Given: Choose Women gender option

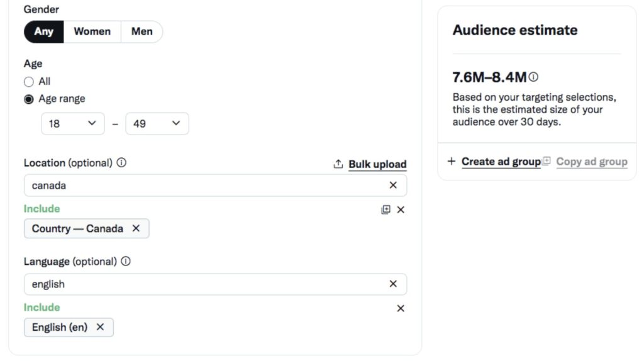Looking at the screenshot, I should pos(92,31).
